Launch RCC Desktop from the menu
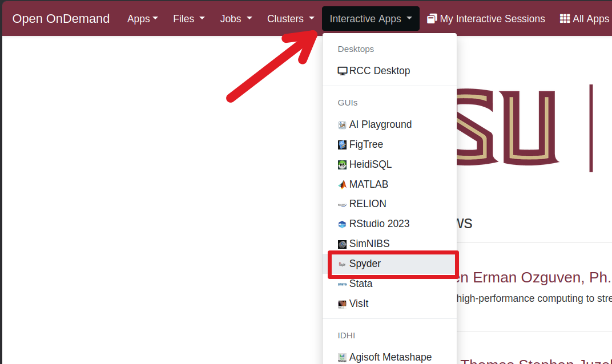 [x=389, y=71]
